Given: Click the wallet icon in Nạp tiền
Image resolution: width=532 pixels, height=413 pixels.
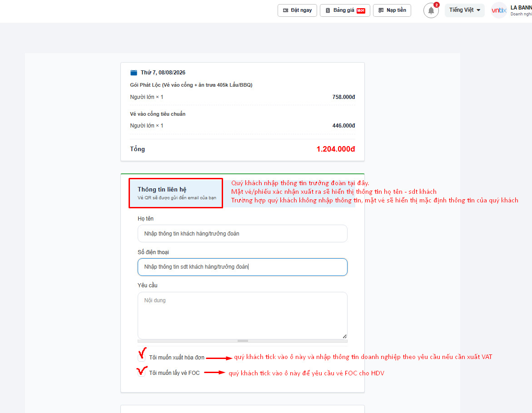Looking at the screenshot, I should (381, 10).
